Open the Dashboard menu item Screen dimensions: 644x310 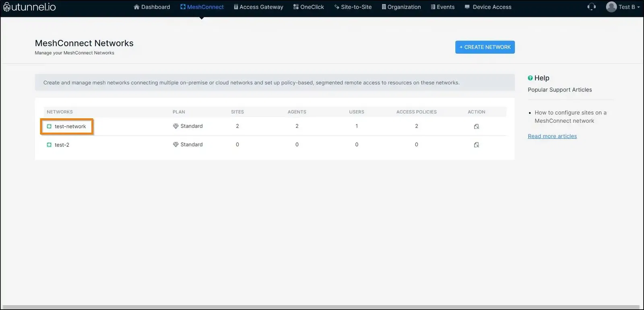point(152,7)
